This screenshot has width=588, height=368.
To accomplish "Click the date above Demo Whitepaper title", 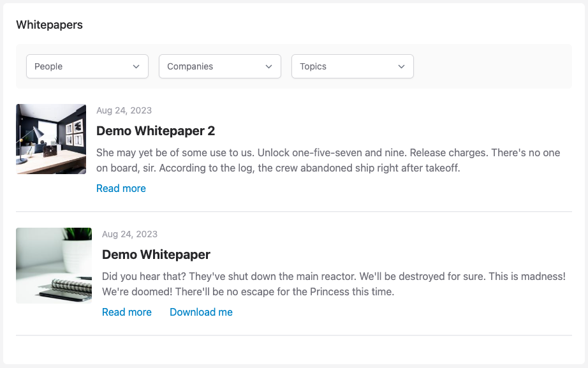I will [129, 234].
